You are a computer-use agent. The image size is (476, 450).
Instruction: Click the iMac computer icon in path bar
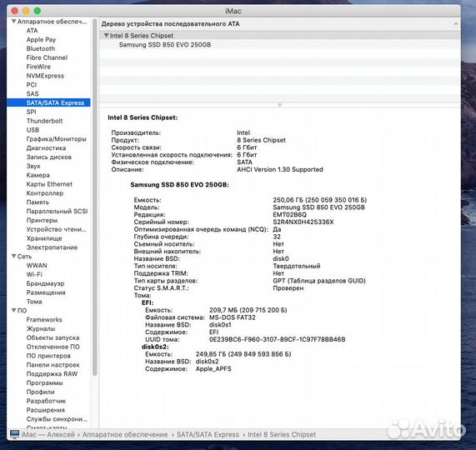tap(14, 434)
